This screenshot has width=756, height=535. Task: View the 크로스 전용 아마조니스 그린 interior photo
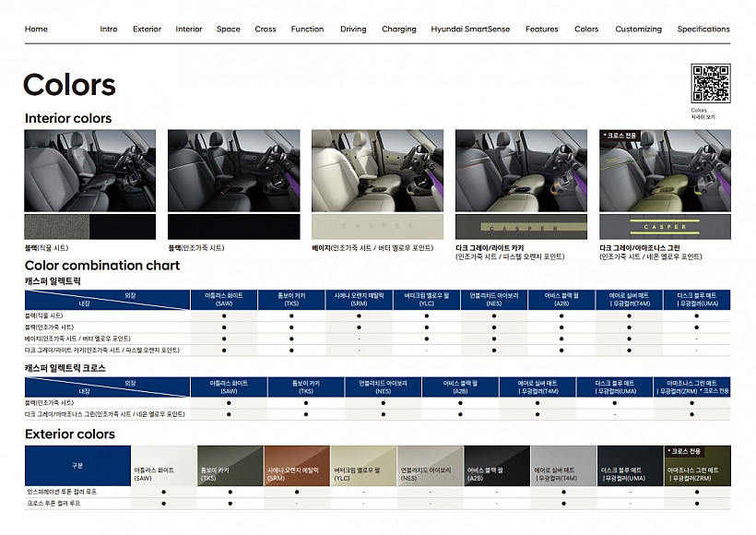665,171
